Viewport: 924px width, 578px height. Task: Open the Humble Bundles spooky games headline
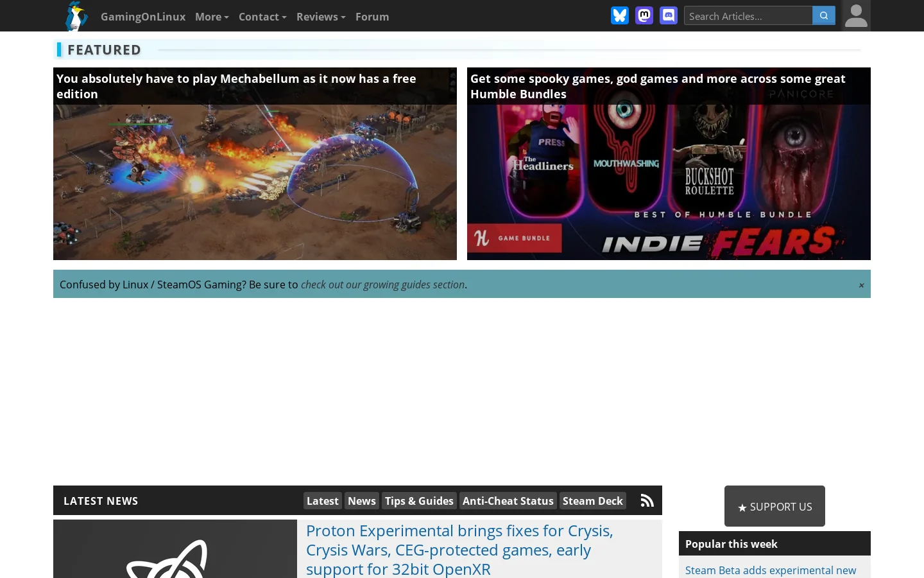pos(658,86)
